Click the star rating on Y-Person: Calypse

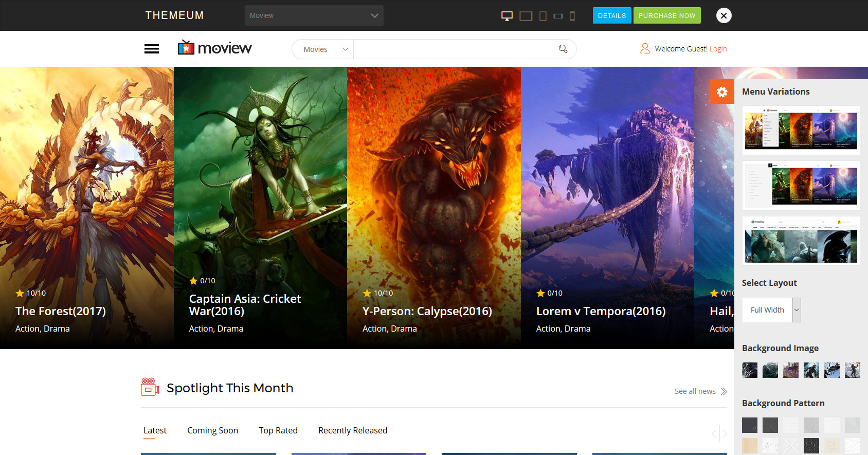point(367,293)
